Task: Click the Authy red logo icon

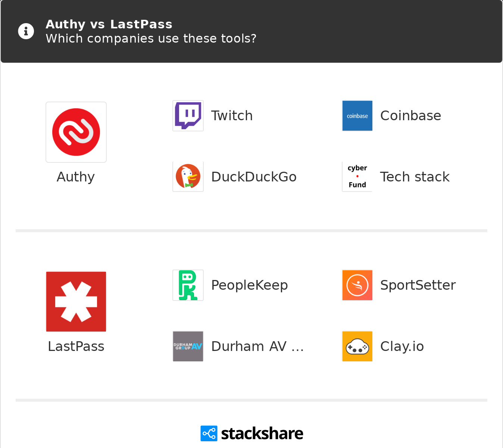Action: tap(76, 132)
